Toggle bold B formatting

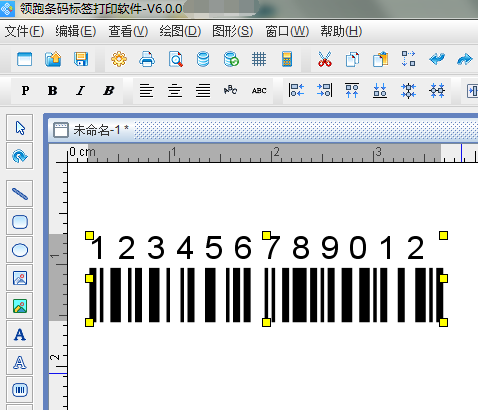point(52,91)
